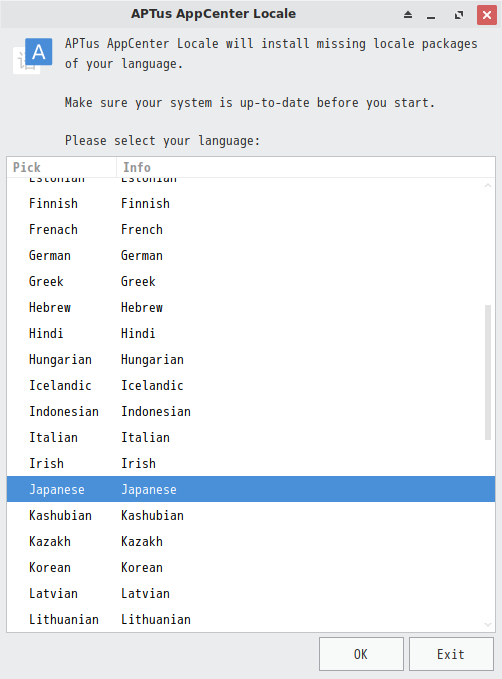Click the window shade arrow icon

click(408, 15)
